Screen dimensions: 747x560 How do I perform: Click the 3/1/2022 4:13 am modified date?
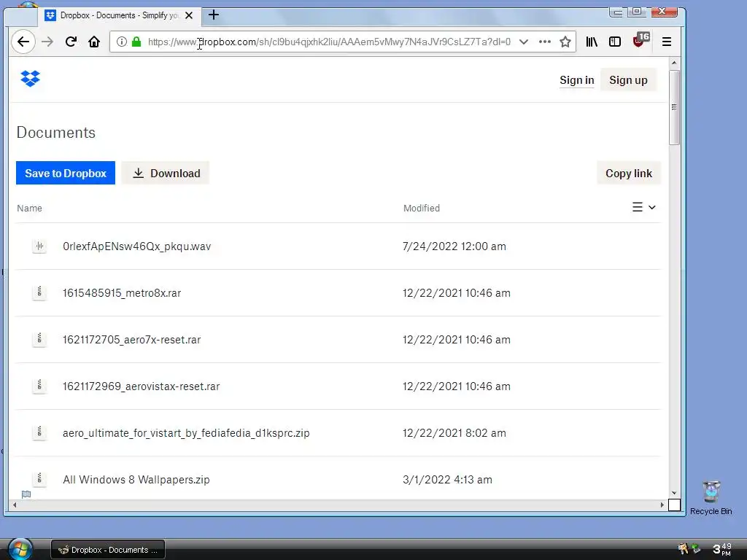coord(447,480)
